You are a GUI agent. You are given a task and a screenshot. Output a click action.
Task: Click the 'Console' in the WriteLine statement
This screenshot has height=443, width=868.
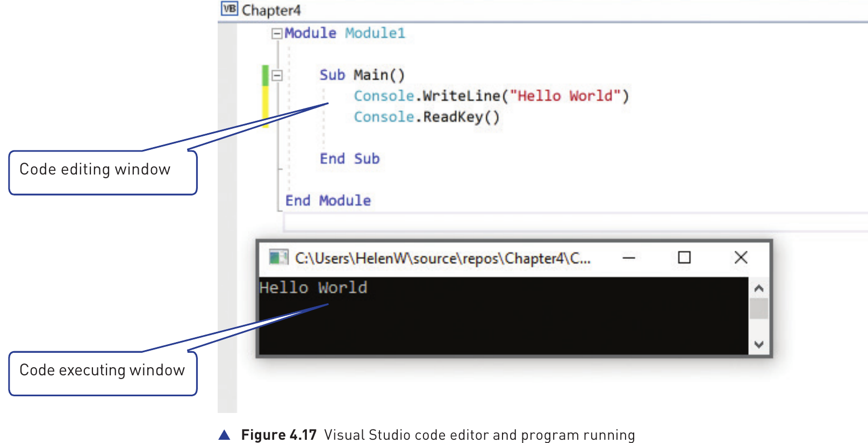point(384,96)
